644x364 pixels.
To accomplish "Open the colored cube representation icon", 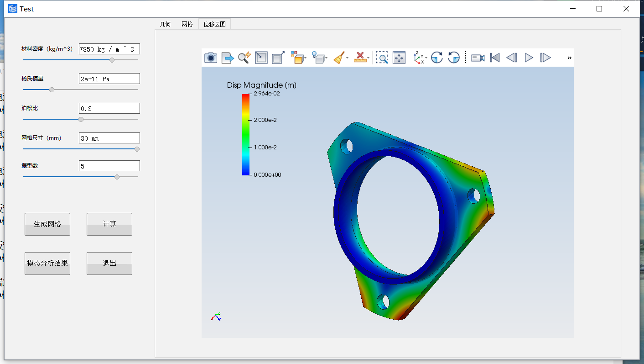I will tap(298, 58).
